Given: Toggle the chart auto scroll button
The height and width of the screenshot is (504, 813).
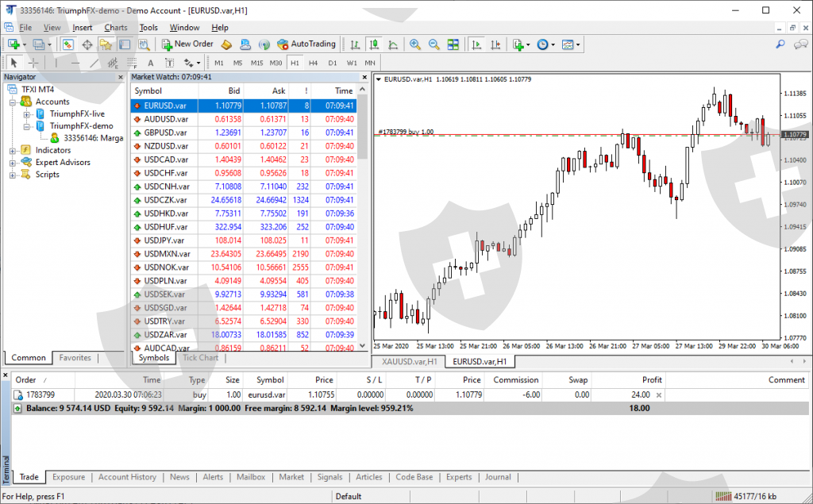Looking at the screenshot, I should coord(476,44).
